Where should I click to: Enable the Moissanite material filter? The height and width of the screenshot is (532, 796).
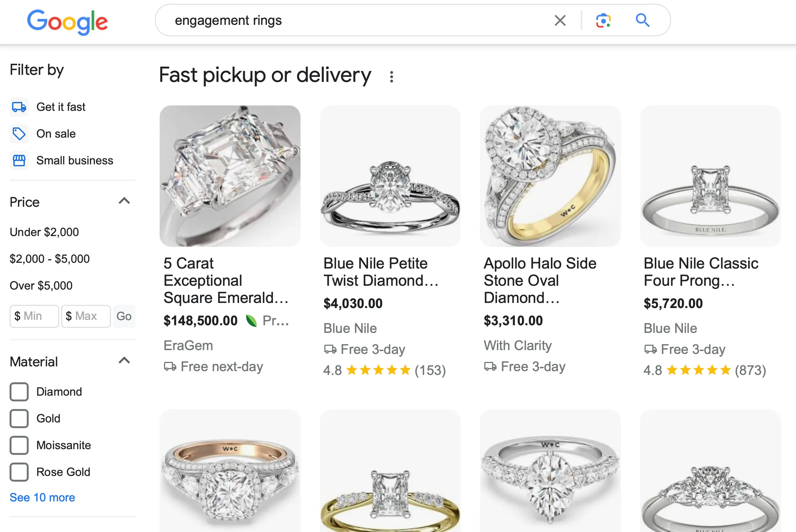(19, 445)
